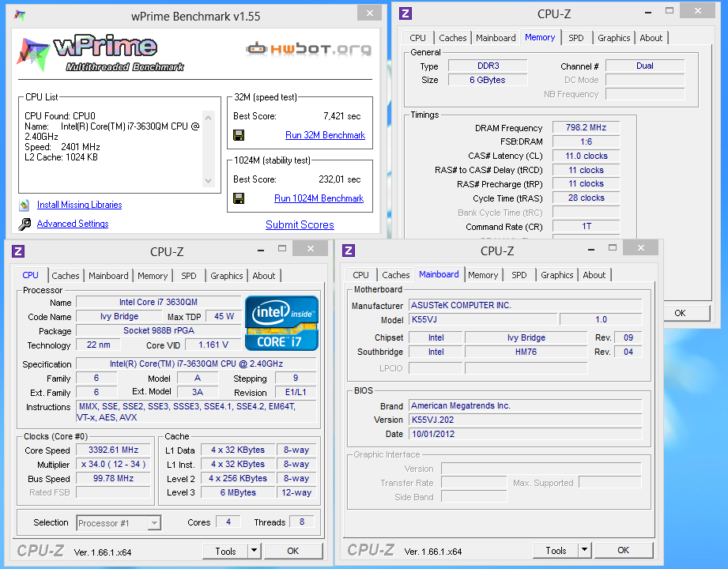Click Run 32M Benchmark link
This screenshot has height=569, width=728.
coord(325,135)
